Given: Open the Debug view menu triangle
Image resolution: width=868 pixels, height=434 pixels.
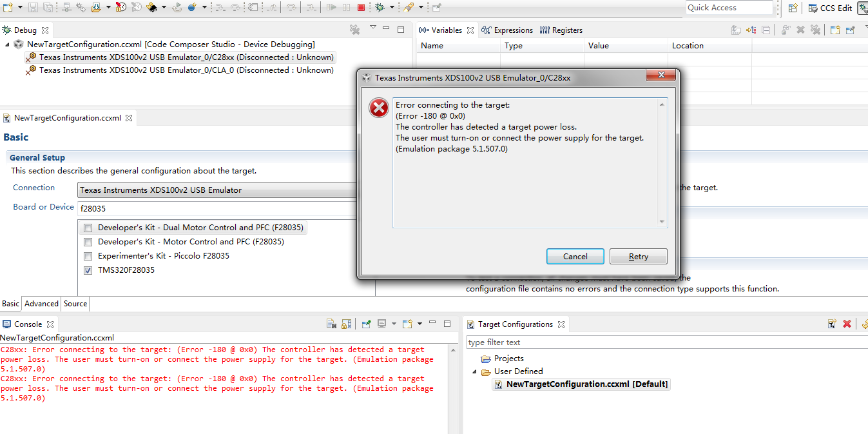Looking at the screenshot, I should point(372,28).
